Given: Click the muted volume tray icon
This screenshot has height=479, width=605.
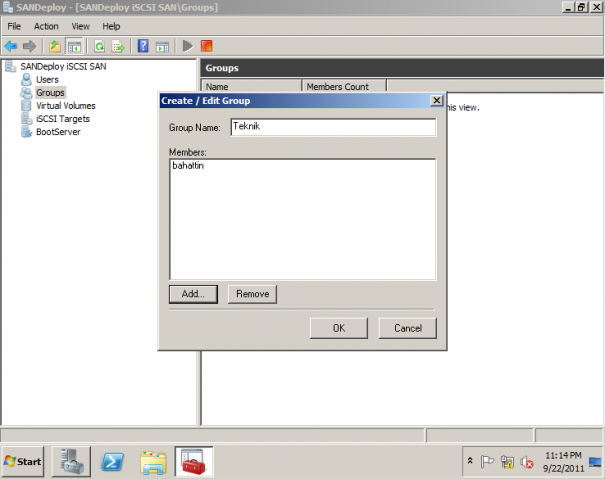Looking at the screenshot, I should [x=527, y=462].
